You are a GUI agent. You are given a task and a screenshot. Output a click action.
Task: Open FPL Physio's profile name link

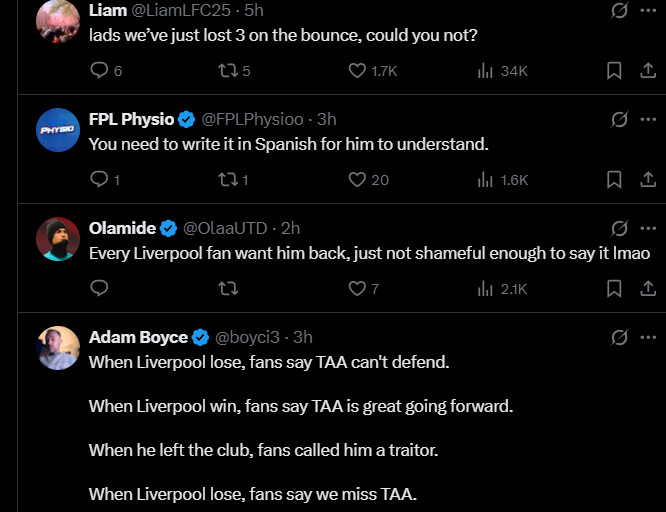point(131,119)
